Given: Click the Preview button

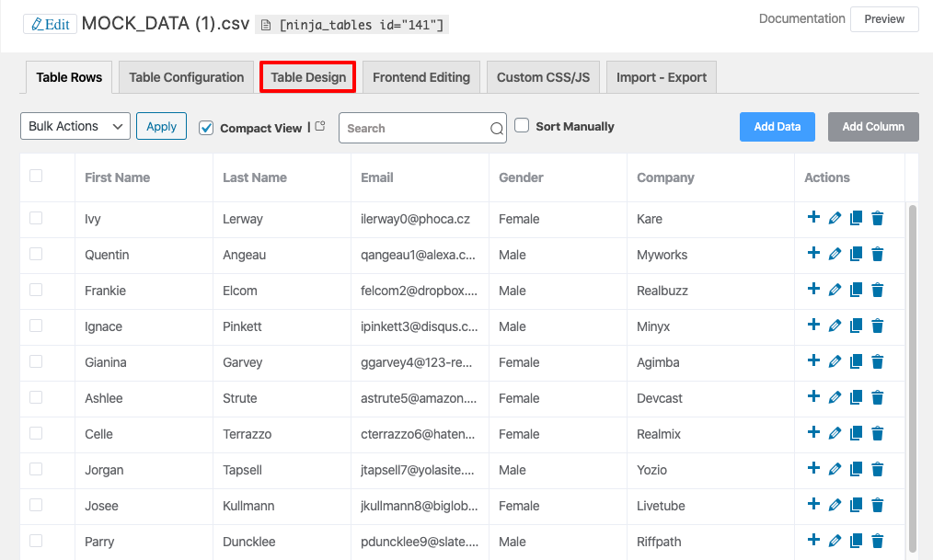Looking at the screenshot, I should click(884, 19).
